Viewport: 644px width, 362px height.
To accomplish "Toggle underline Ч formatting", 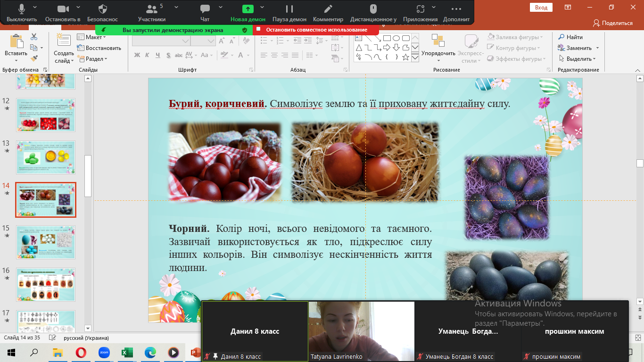I will 158,55.
